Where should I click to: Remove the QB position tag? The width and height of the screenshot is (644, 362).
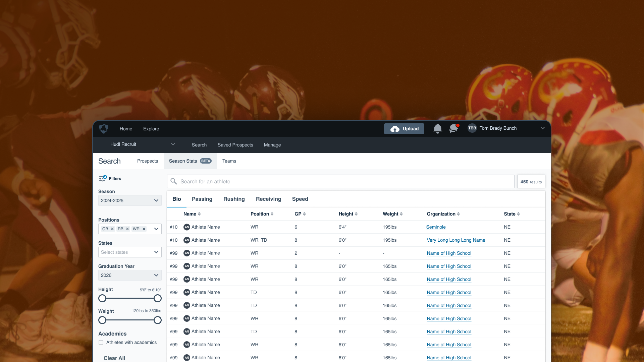(112, 229)
